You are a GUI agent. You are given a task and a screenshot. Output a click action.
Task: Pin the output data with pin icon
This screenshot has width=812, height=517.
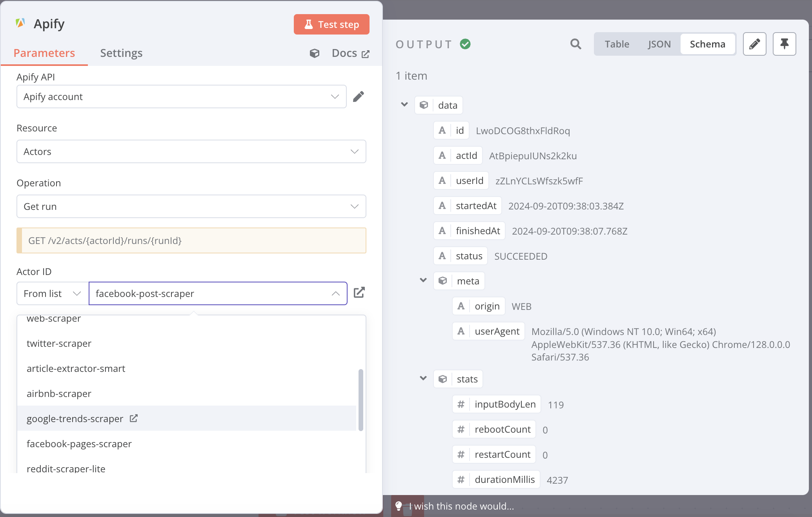(784, 44)
